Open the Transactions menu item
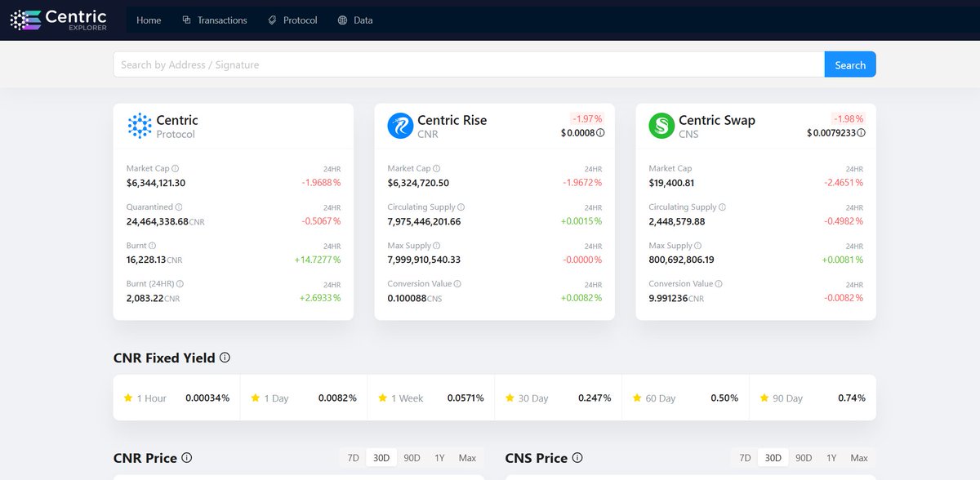 pos(215,20)
